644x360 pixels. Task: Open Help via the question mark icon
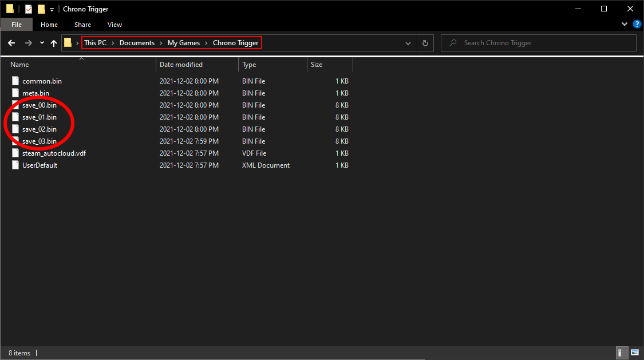637,24
